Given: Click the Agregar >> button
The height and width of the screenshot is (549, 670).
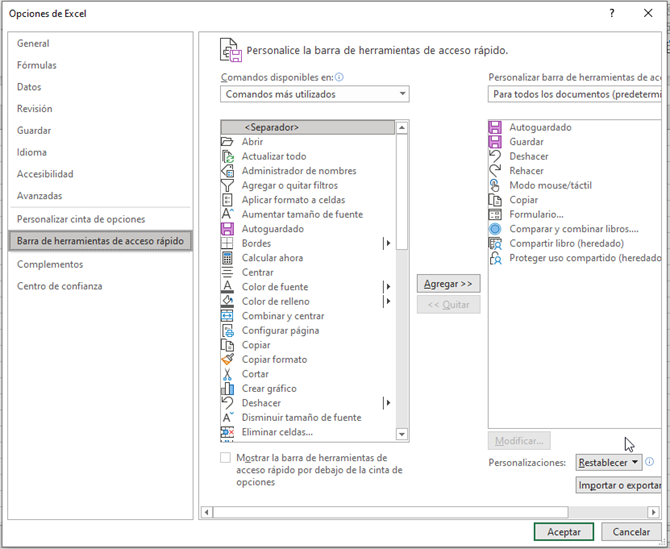Looking at the screenshot, I should [448, 284].
